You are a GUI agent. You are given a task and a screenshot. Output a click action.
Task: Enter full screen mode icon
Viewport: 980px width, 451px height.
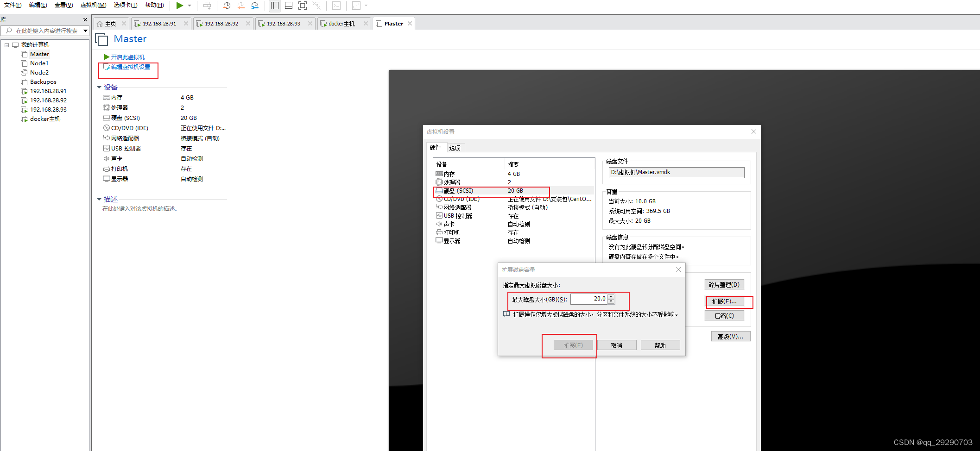303,6
